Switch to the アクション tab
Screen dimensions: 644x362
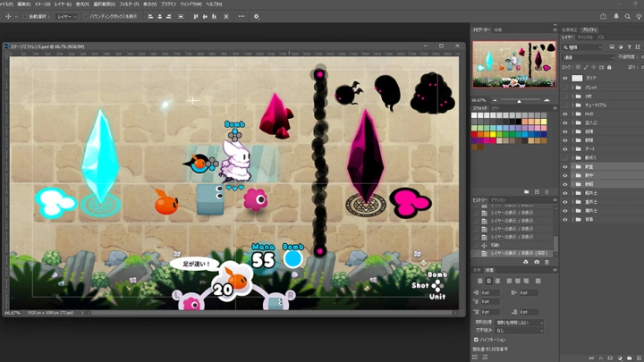pos(498,200)
